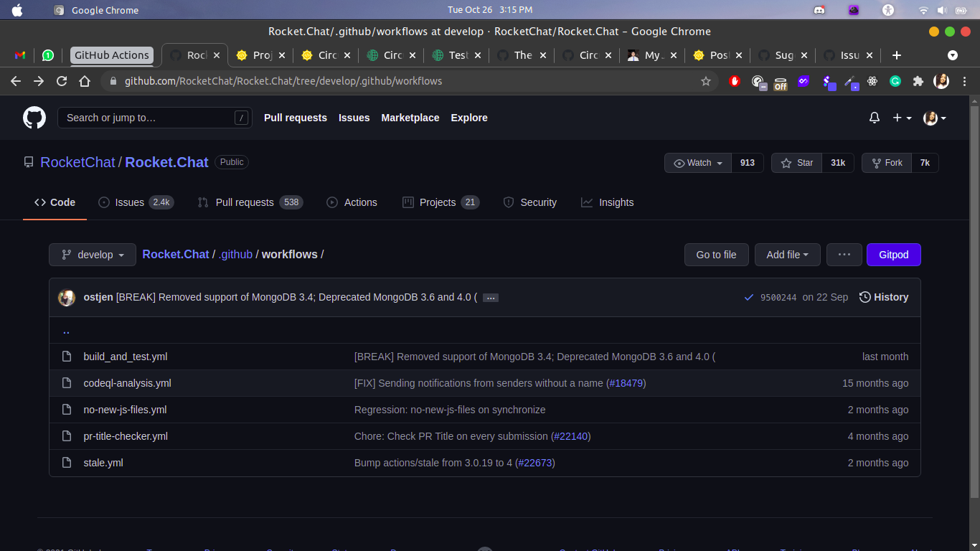
Task: Click the verified commit checkmark icon
Action: (x=749, y=297)
